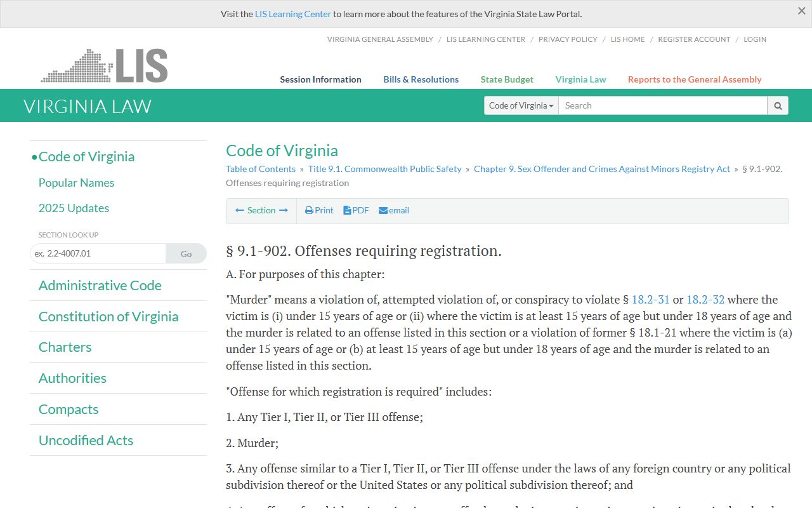The height and width of the screenshot is (508, 812).
Task: Open Virginia Law menu
Action: pos(580,79)
